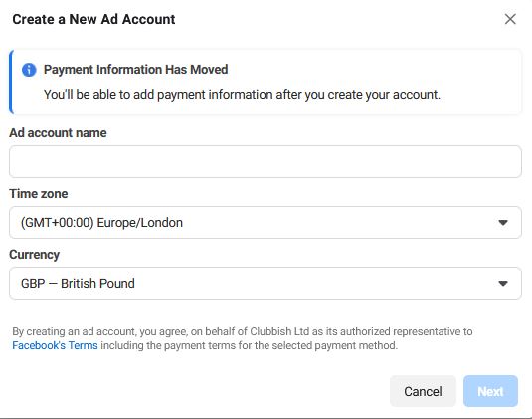This screenshot has height=419, width=532.
Task: Focus the Ad account name text field
Action: coord(266,161)
